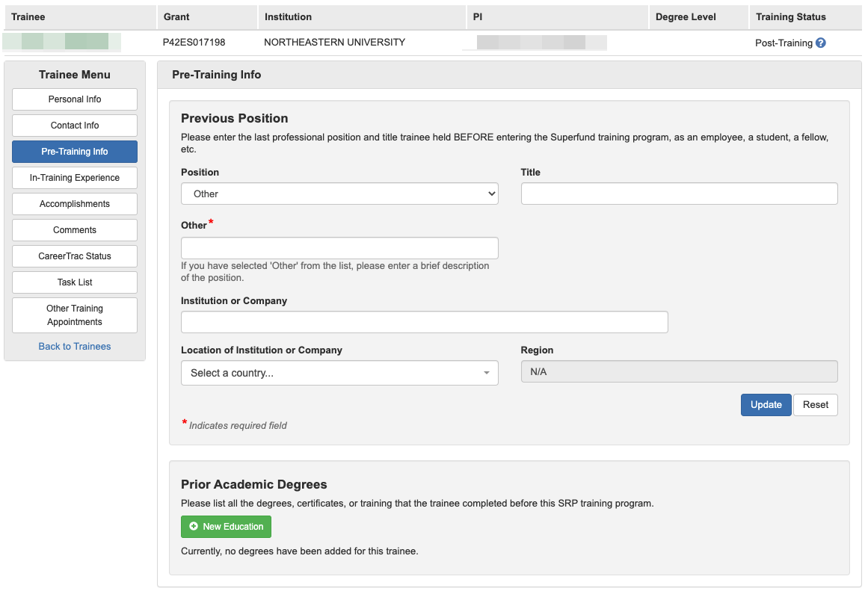The height and width of the screenshot is (591, 868).
Task: Open the Task List
Action: coord(75,282)
